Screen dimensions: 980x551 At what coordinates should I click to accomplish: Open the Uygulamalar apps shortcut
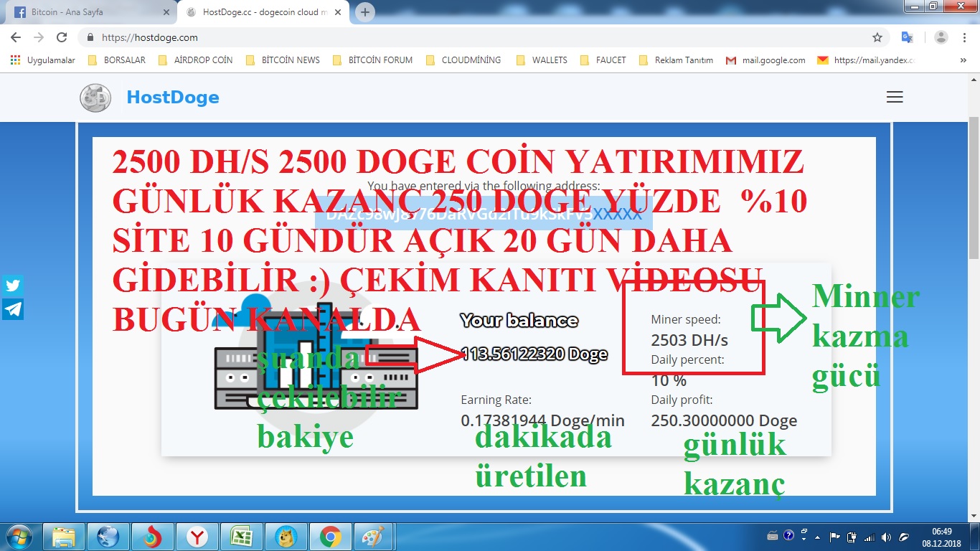(x=43, y=60)
